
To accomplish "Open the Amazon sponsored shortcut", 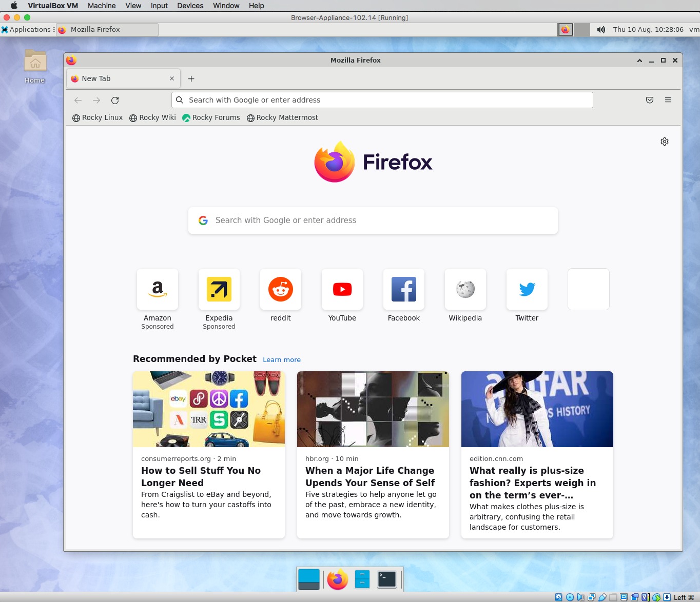I will click(158, 289).
